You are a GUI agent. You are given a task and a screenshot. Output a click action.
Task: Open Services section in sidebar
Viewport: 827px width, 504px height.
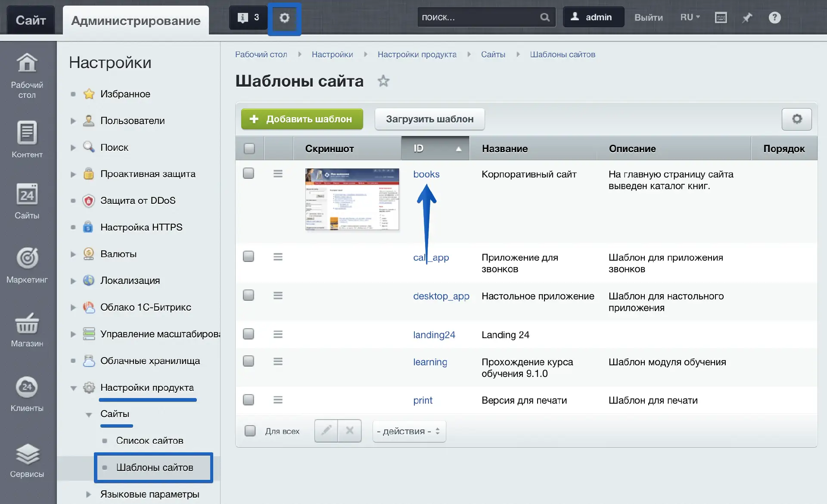[x=27, y=460]
